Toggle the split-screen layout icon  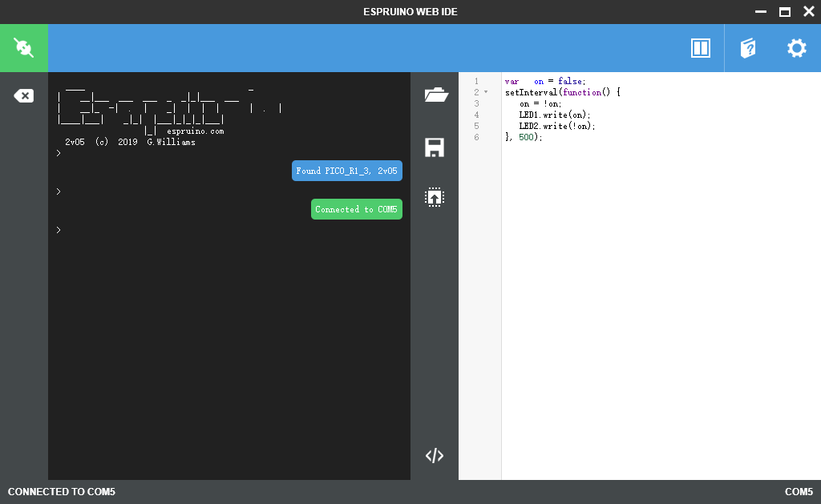coord(701,48)
